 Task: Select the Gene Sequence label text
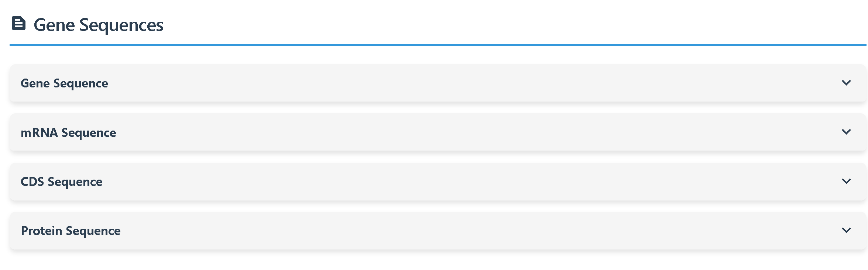(x=64, y=83)
